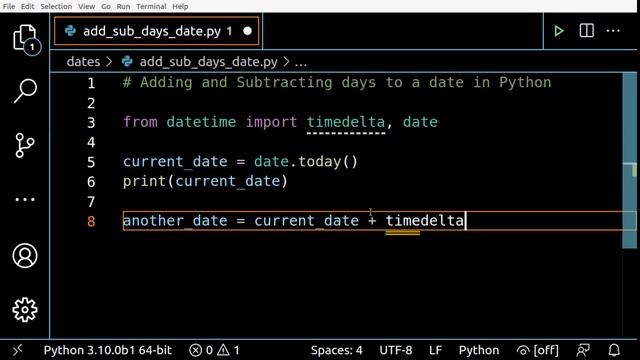Open the Source Control view

25,145
